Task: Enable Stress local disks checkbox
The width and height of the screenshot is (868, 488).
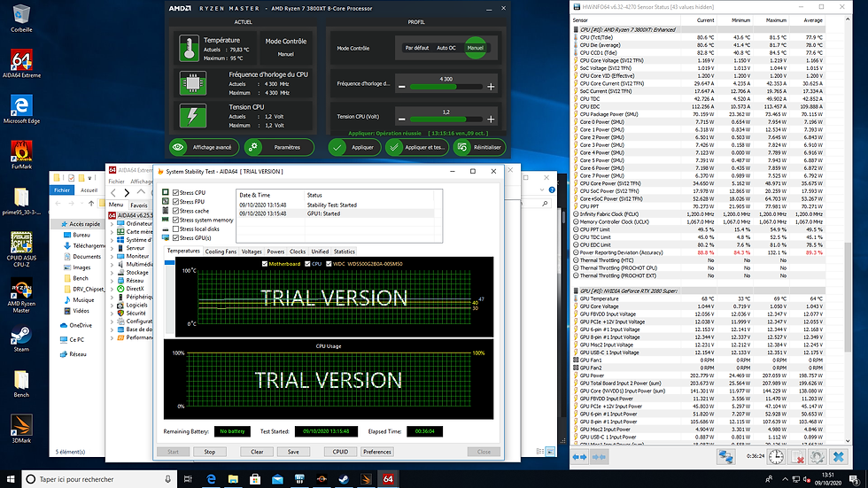Action: [x=175, y=229]
